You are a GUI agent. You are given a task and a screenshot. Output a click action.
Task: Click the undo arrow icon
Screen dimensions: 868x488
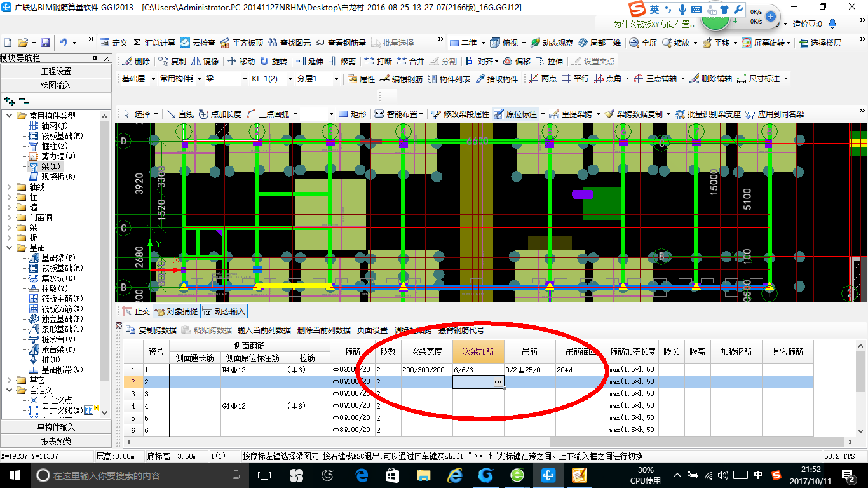(64, 43)
